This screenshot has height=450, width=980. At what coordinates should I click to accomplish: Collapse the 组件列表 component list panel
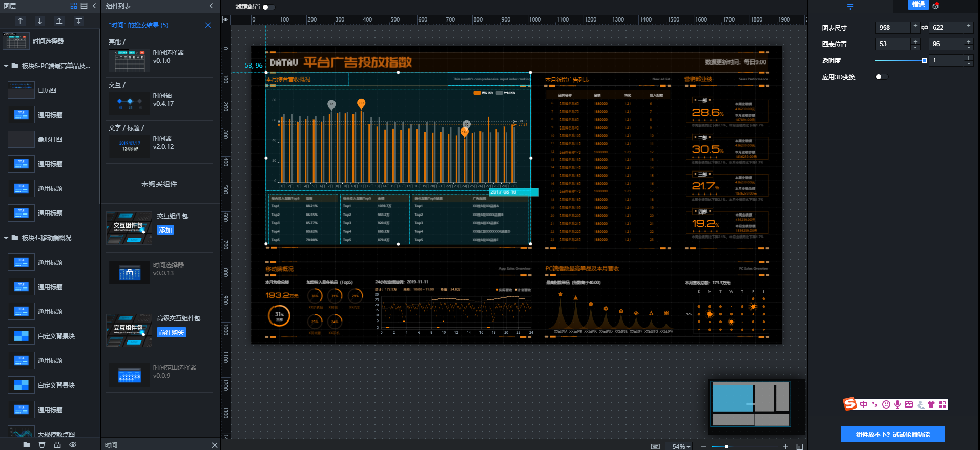point(211,6)
